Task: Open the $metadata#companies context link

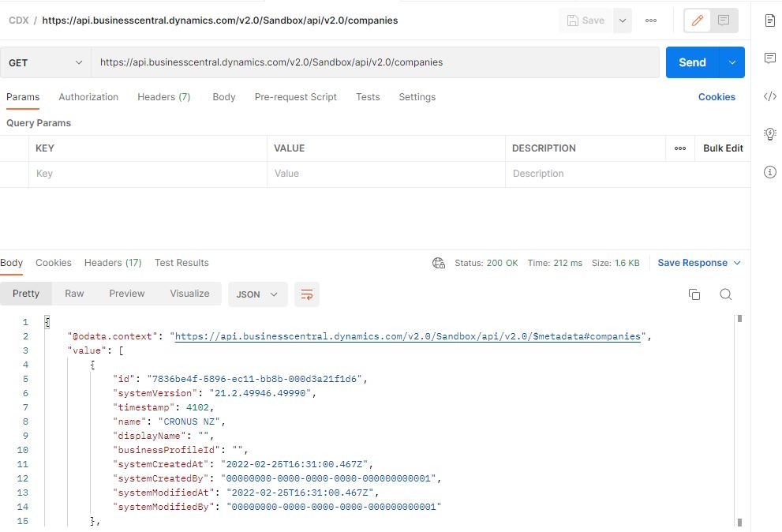Action: (407, 336)
